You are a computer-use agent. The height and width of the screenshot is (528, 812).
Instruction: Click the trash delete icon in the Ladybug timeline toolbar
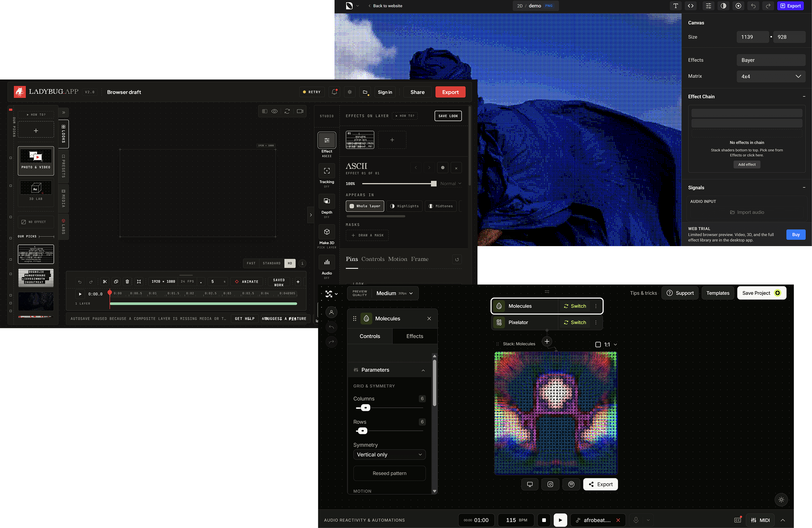(x=127, y=282)
